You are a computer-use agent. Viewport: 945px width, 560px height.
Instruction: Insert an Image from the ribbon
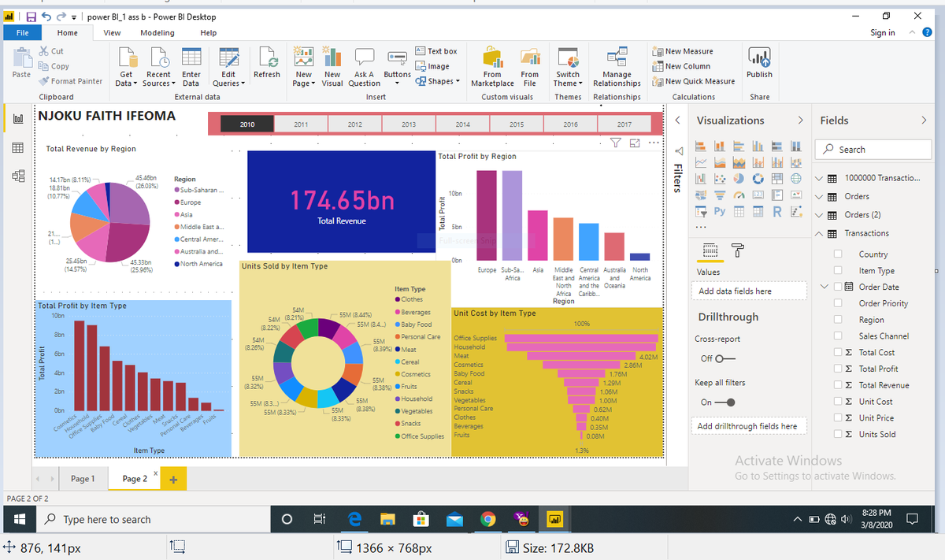(432, 66)
